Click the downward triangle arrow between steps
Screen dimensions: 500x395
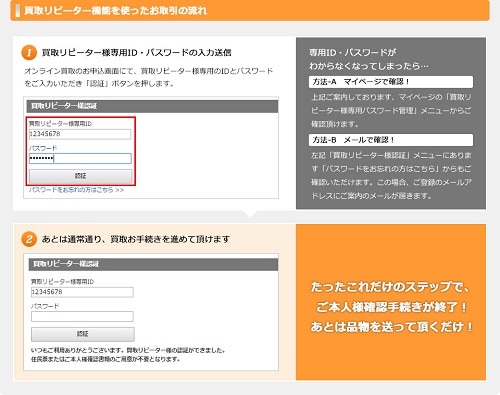[250, 214]
